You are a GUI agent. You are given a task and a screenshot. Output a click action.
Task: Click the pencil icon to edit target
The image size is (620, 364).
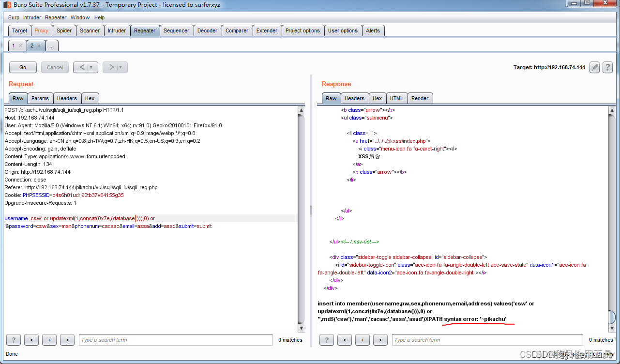coord(595,67)
